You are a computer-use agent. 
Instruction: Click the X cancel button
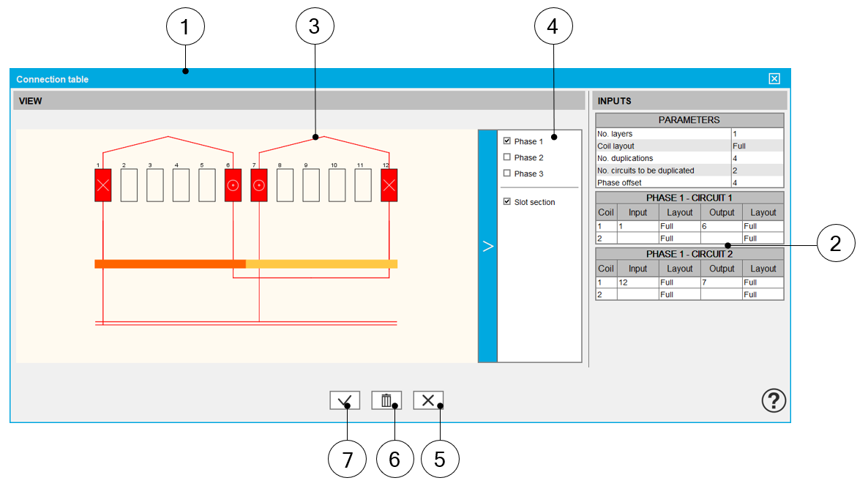428,400
